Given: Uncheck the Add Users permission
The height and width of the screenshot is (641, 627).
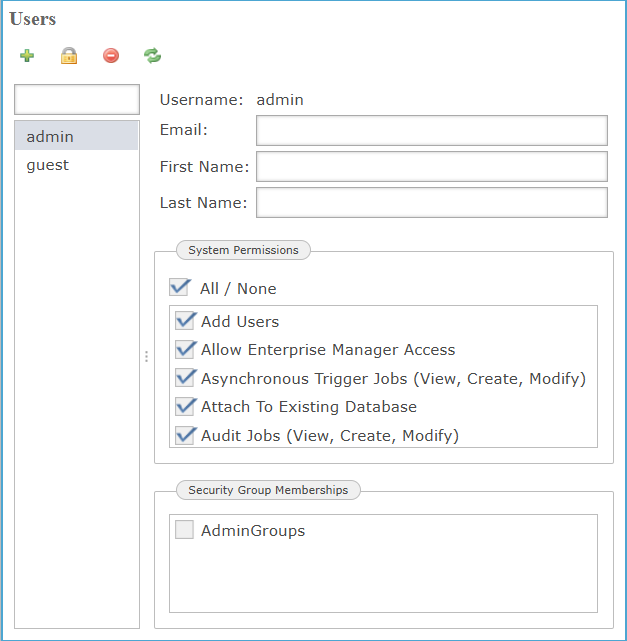Looking at the screenshot, I should click(x=185, y=321).
